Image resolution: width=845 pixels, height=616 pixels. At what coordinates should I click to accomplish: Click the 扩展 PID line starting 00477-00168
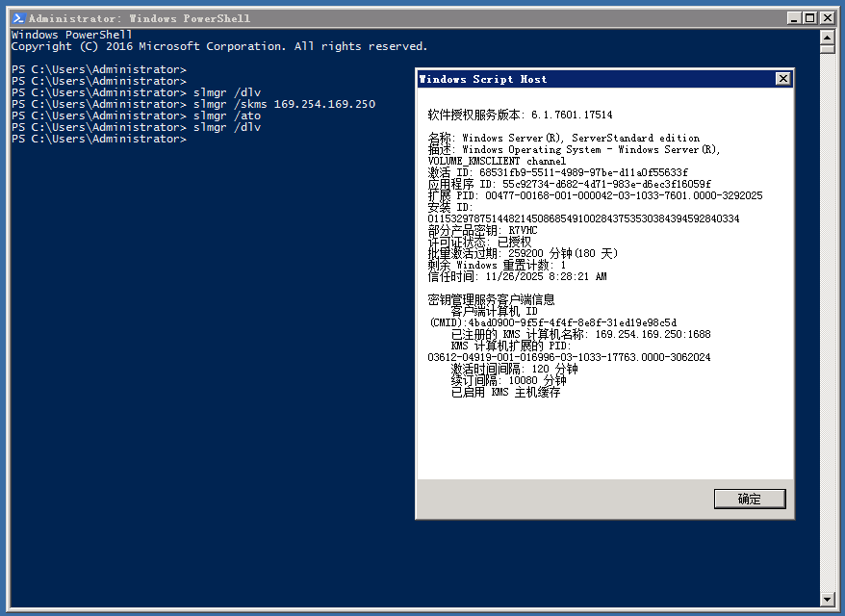(596, 195)
